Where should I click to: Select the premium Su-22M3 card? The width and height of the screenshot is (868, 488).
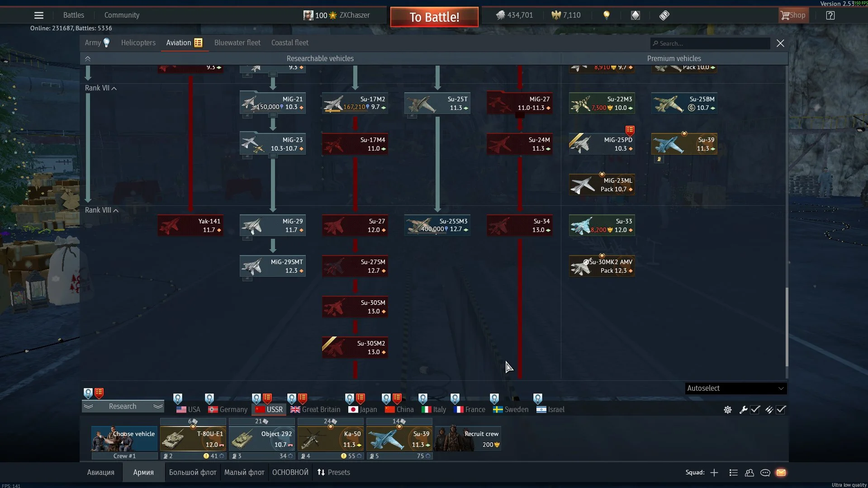click(x=602, y=103)
